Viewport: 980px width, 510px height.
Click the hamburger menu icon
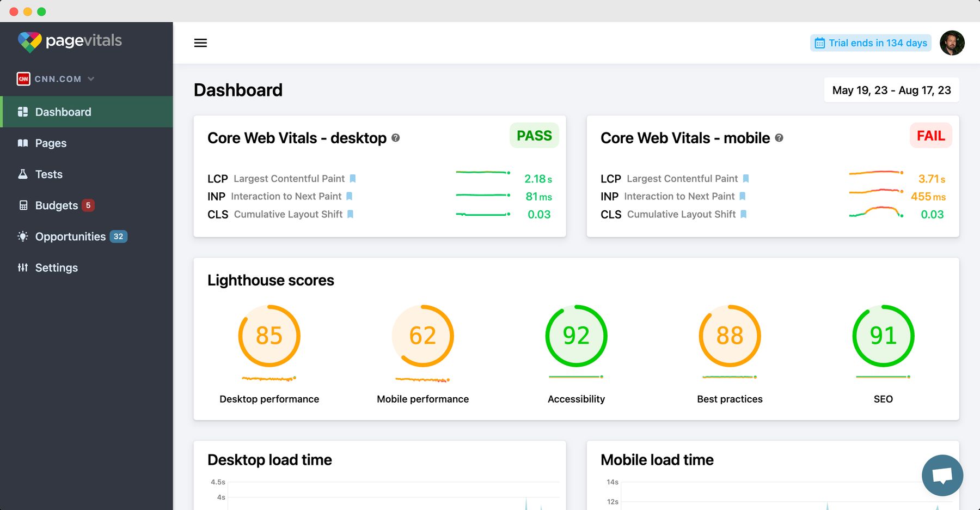click(200, 42)
